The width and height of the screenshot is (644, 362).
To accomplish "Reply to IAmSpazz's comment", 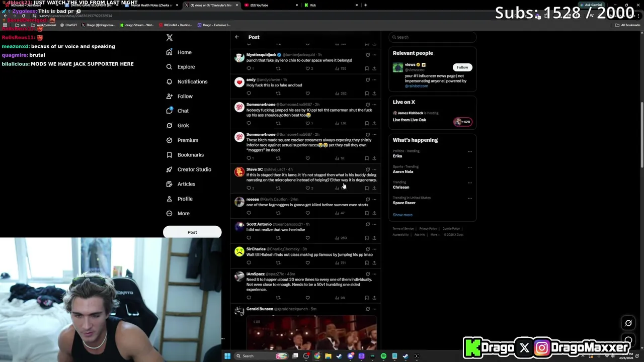I will tap(249, 298).
